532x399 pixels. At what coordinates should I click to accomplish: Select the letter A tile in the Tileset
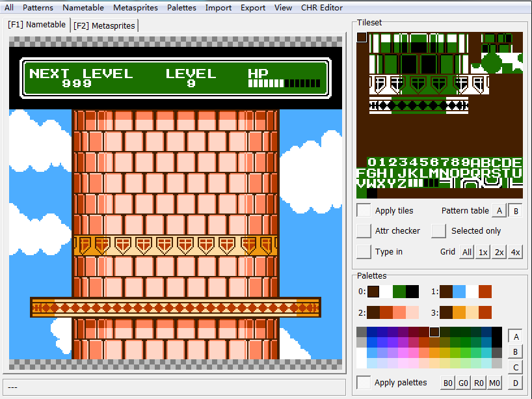[x=476, y=162]
